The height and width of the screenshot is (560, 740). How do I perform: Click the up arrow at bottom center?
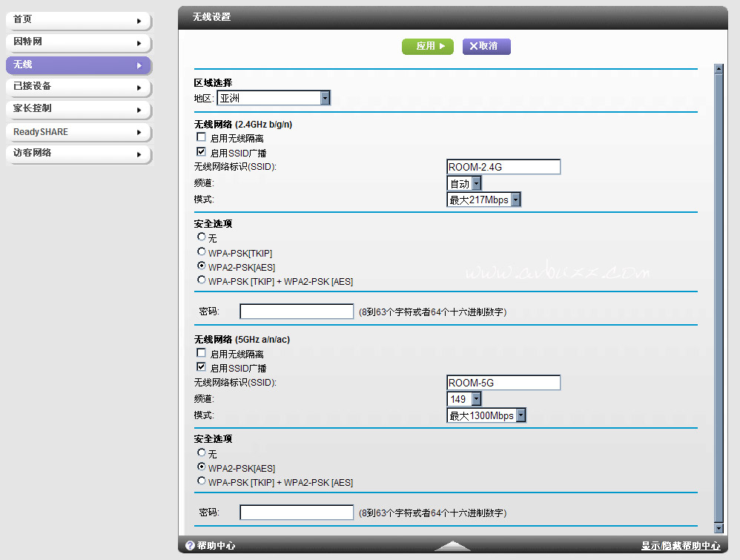click(452, 546)
